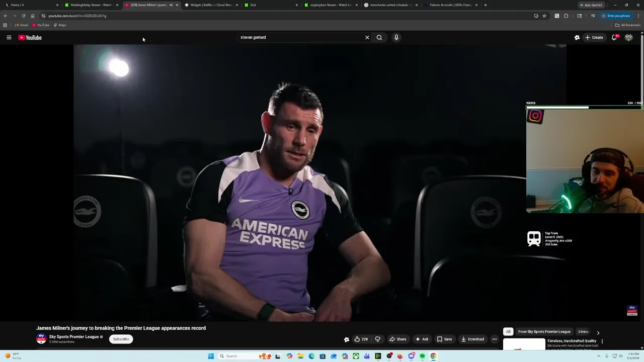
Task: Open the Timeless Handcrafted Quality ad thumbnail
Action: (x=524, y=344)
